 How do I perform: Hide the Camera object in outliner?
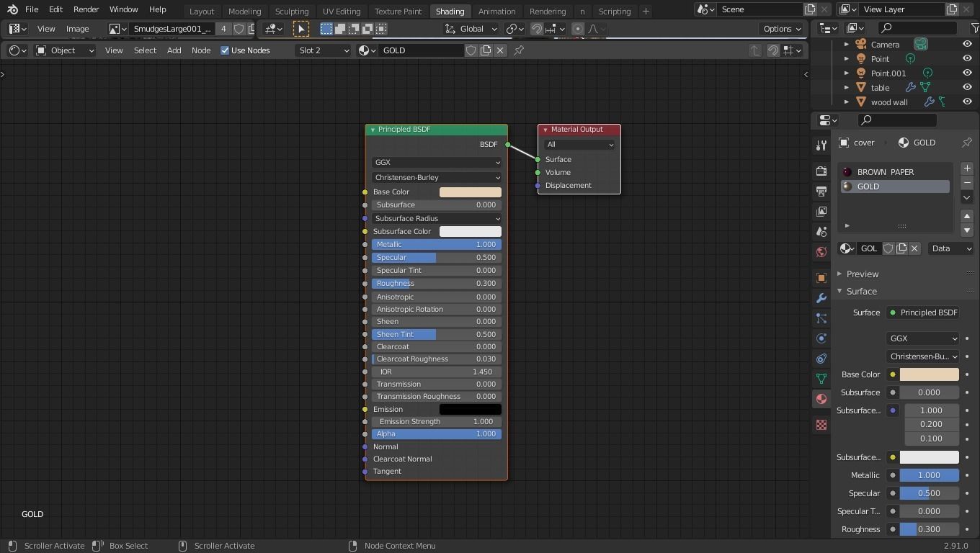click(967, 45)
